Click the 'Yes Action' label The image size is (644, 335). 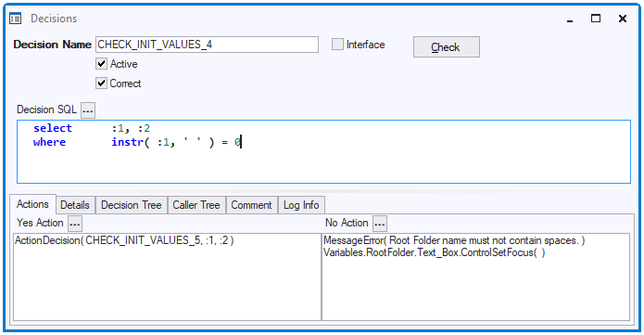[40, 223]
